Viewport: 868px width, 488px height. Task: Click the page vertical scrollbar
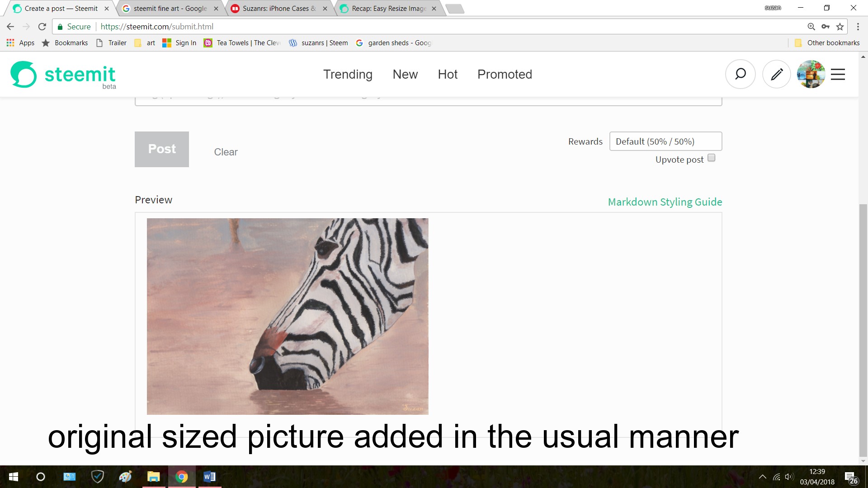[863, 330]
